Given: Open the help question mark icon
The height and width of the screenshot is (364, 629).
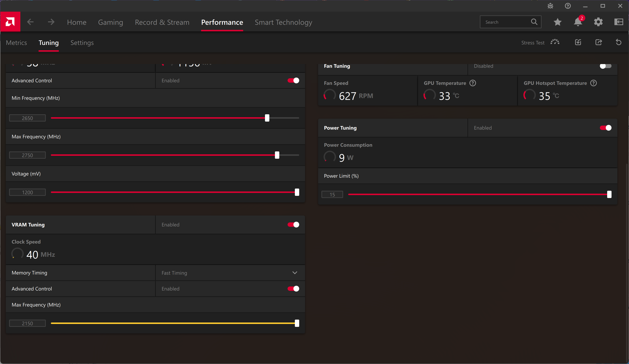Looking at the screenshot, I should coord(568,6).
